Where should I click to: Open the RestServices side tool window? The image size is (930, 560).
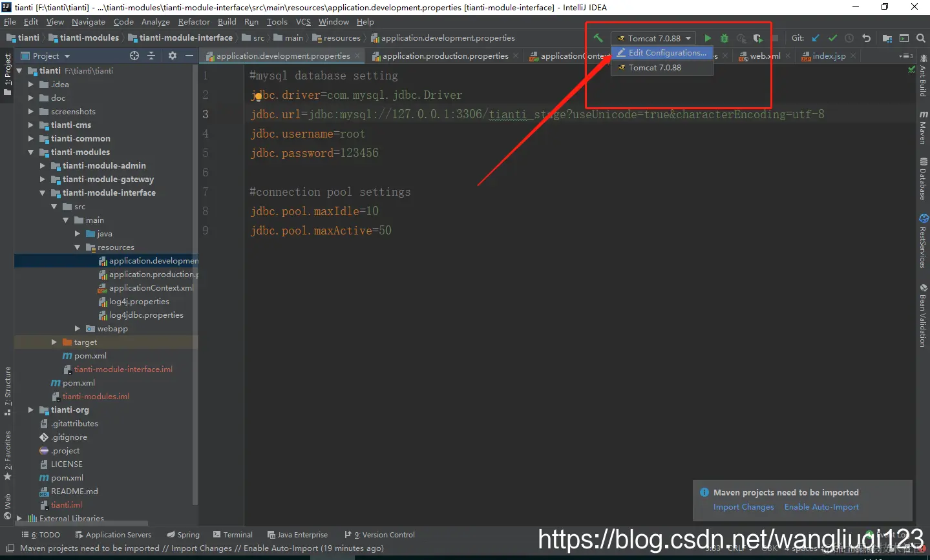point(923,241)
